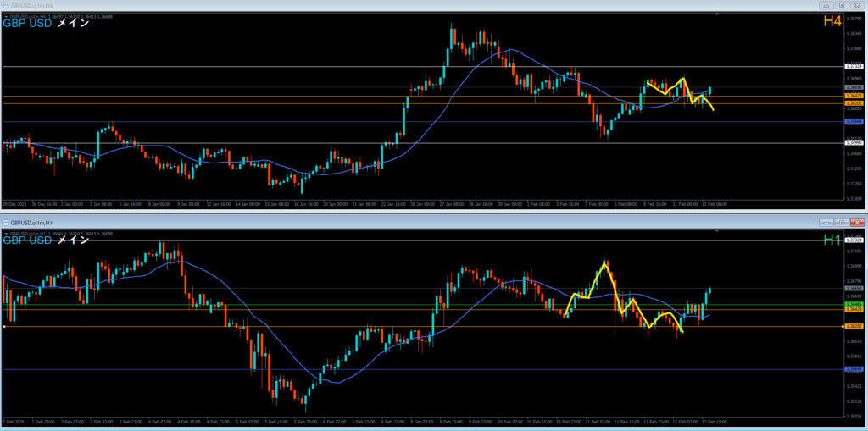Click 1.33300 on the H4 price scale

click(854, 198)
